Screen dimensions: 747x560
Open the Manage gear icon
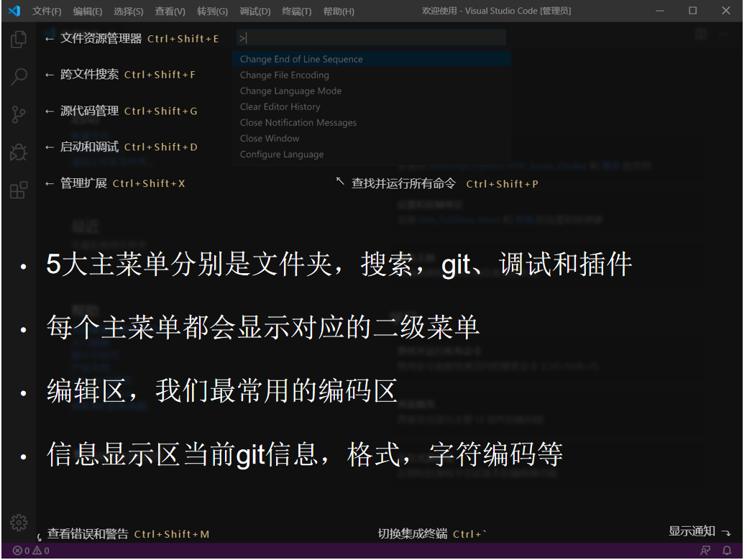coord(19,523)
